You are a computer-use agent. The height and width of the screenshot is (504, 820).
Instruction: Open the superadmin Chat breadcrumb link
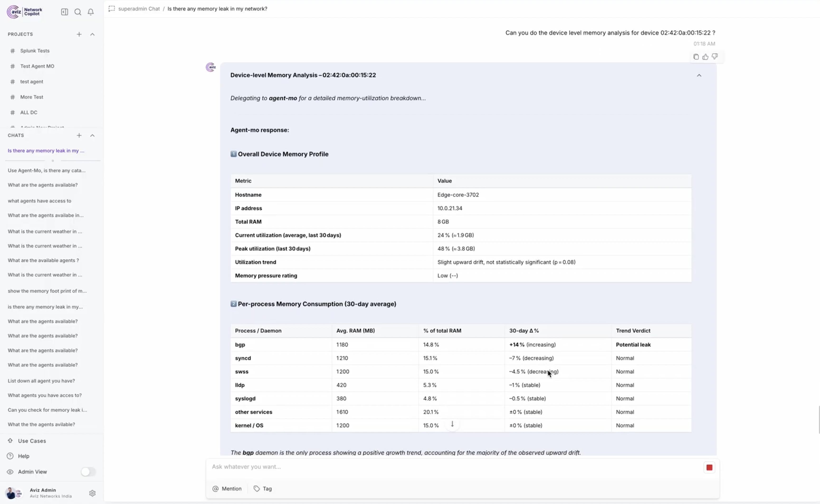click(x=139, y=9)
